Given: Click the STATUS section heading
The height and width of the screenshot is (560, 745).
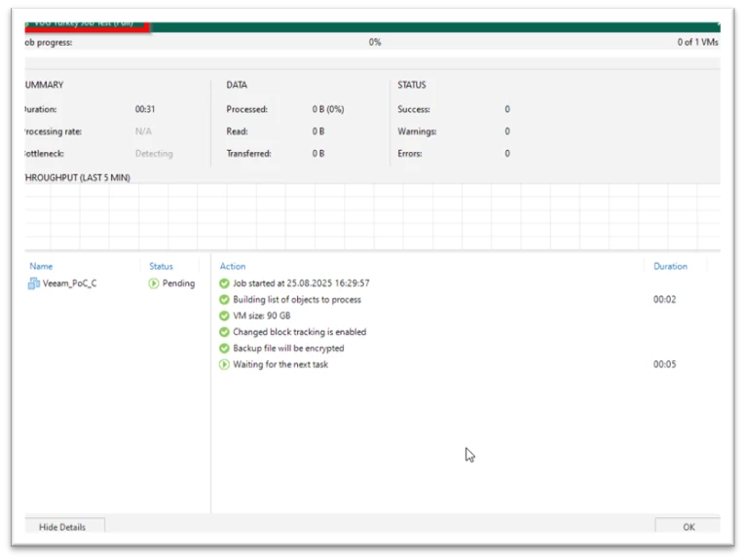Looking at the screenshot, I should tap(412, 85).
